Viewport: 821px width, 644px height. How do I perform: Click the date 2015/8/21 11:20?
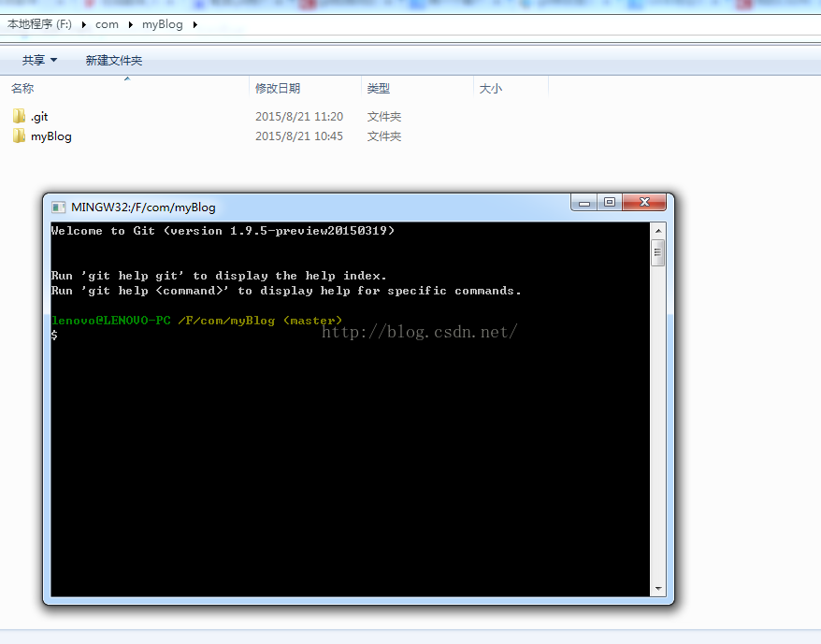pos(299,116)
